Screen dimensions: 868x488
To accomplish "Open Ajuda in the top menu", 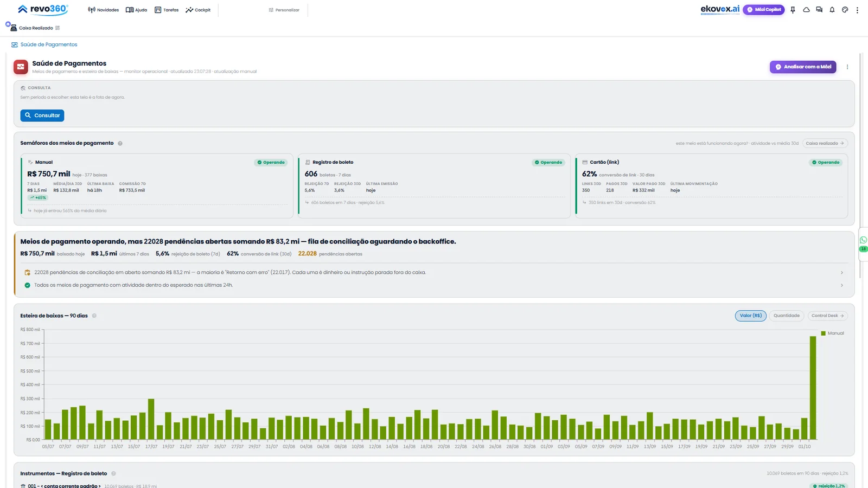I will 136,10.
